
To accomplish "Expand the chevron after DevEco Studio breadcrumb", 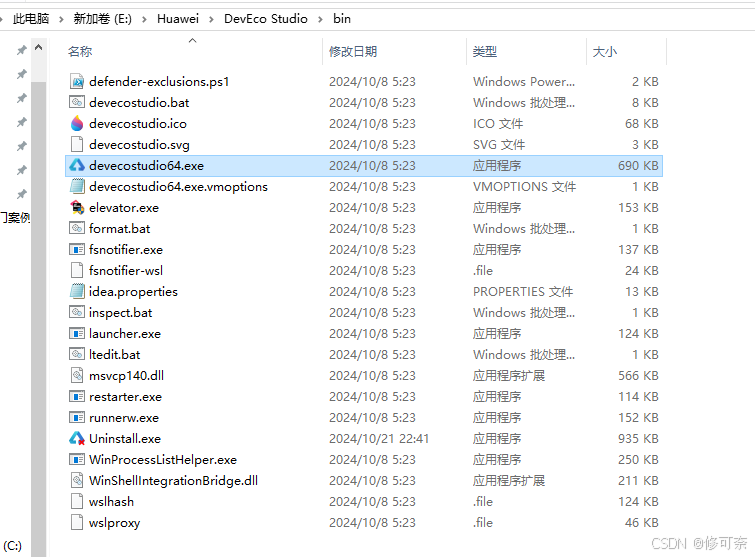I will click(x=320, y=19).
